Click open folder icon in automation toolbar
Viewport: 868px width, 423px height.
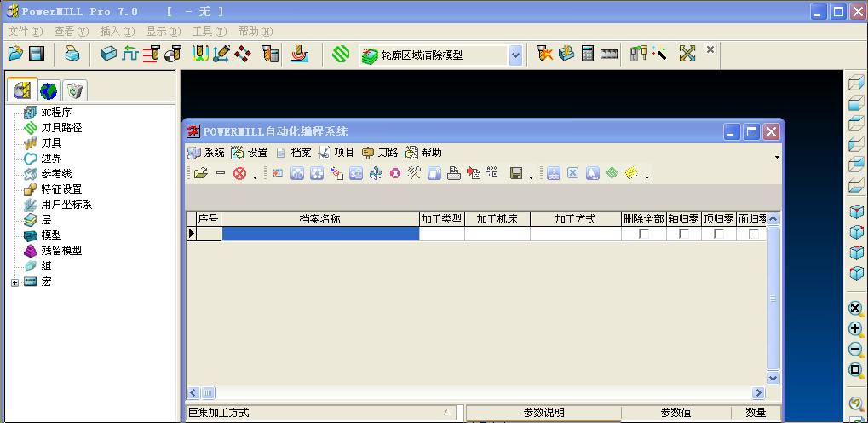(201, 173)
